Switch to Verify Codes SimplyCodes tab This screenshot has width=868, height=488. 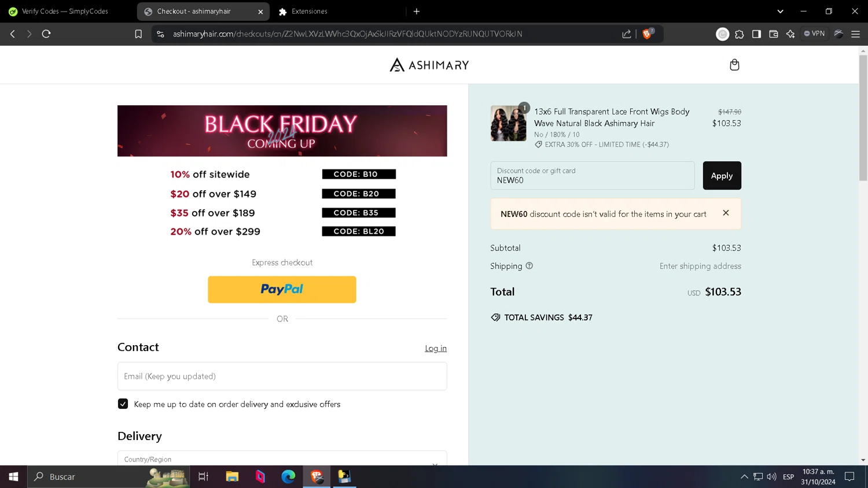(67, 11)
